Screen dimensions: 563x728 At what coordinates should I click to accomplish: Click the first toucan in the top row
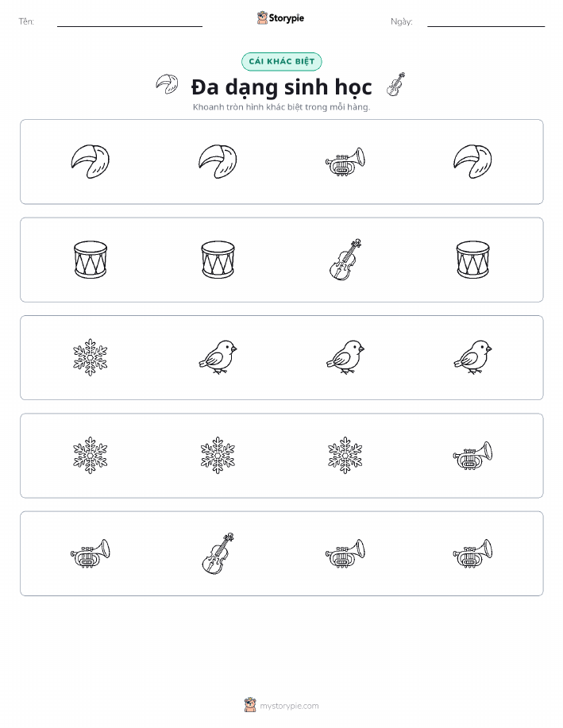(90, 162)
